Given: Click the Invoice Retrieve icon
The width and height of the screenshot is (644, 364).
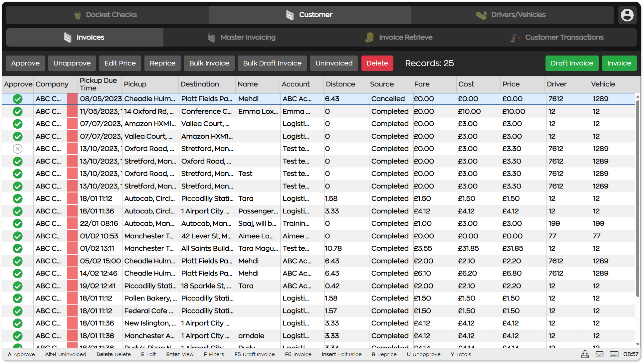Looking at the screenshot, I should pos(369,37).
